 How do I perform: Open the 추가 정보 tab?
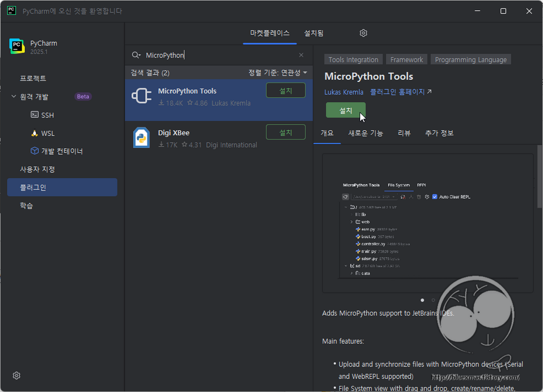439,133
